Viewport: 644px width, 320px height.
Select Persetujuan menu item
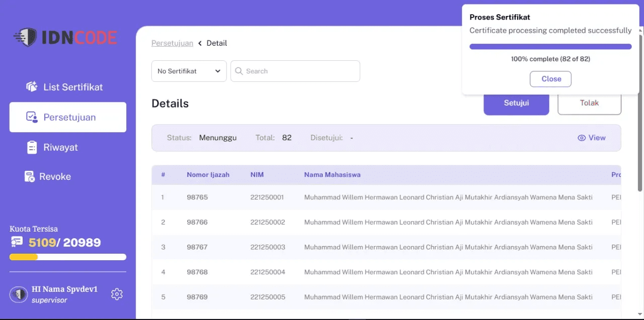(68, 117)
